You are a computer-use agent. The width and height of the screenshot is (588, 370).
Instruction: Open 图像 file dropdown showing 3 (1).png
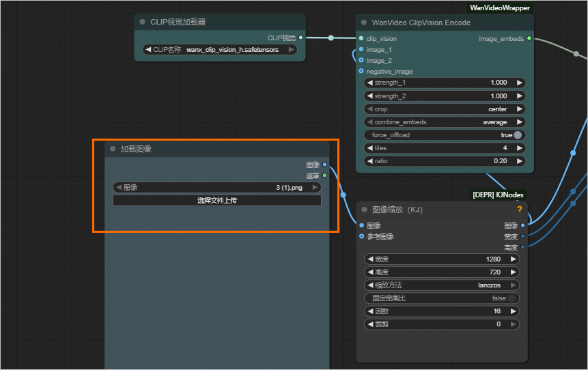click(216, 188)
